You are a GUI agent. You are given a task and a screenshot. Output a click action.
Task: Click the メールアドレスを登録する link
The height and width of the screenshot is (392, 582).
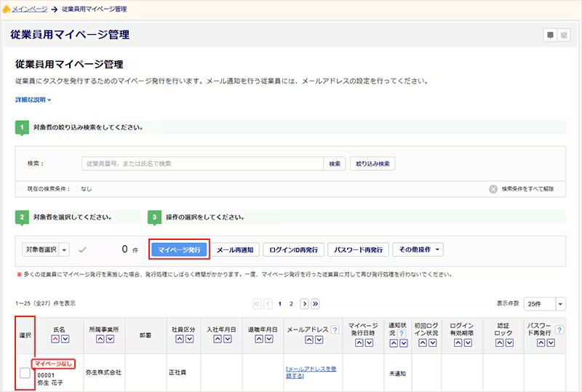click(311, 372)
